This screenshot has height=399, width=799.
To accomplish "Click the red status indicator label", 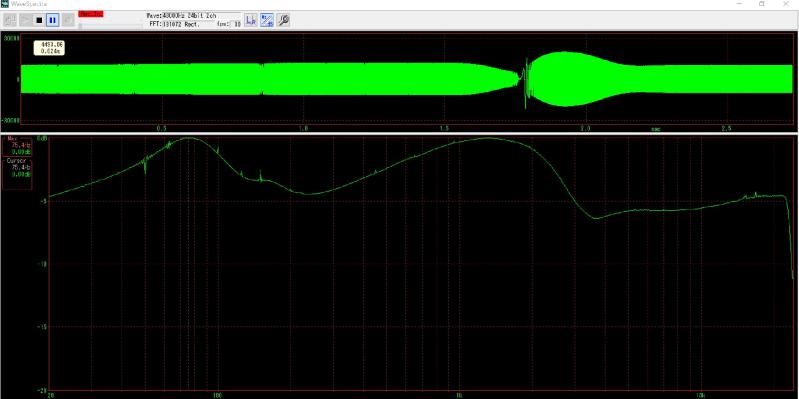I will coord(91,14).
